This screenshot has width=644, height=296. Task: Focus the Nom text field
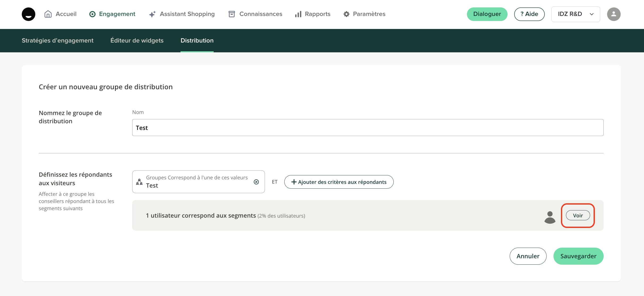point(368,128)
